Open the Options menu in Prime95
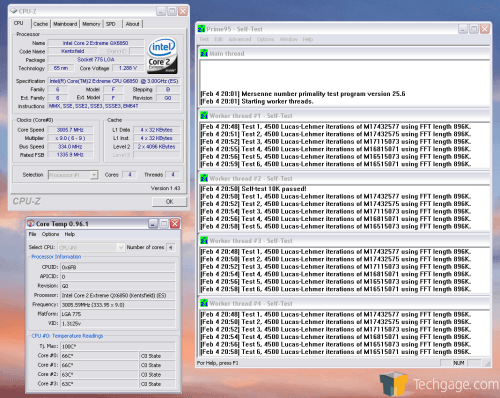This screenshot has width=500, height=398. pos(265,39)
